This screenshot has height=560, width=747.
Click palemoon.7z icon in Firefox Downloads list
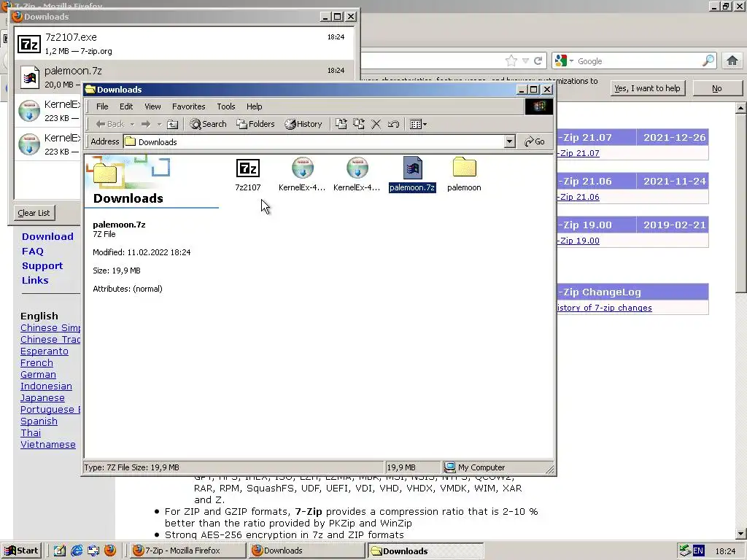pos(29,77)
